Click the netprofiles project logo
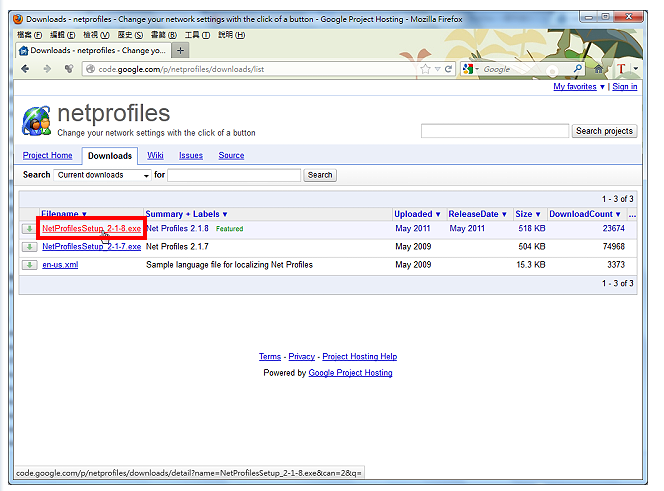The height and width of the screenshot is (491, 664). coord(36,121)
